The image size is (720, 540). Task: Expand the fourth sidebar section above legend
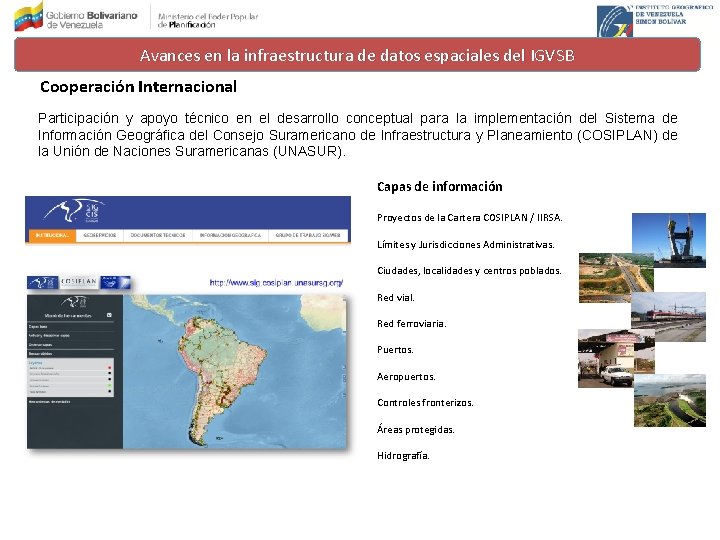click(71, 354)
